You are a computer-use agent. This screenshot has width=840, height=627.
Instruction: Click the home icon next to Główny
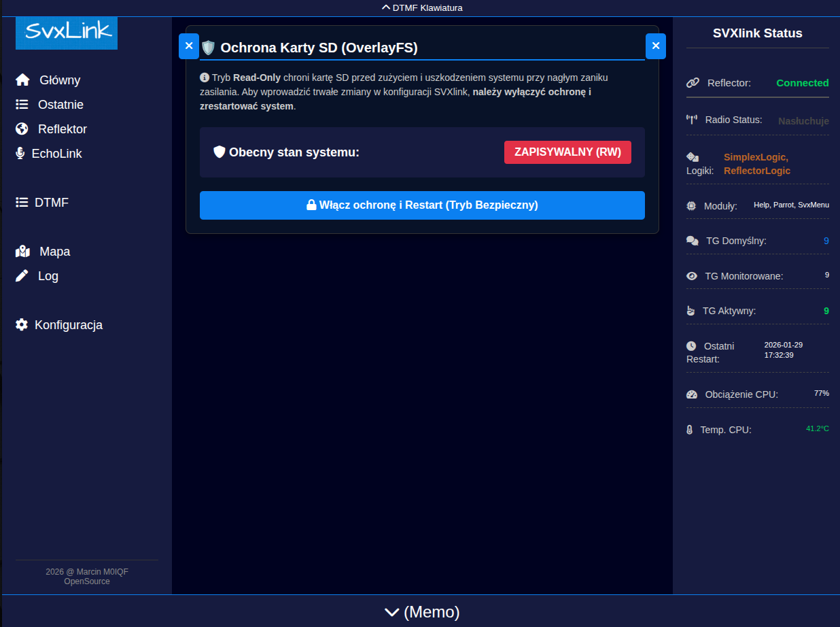point(22,80)
